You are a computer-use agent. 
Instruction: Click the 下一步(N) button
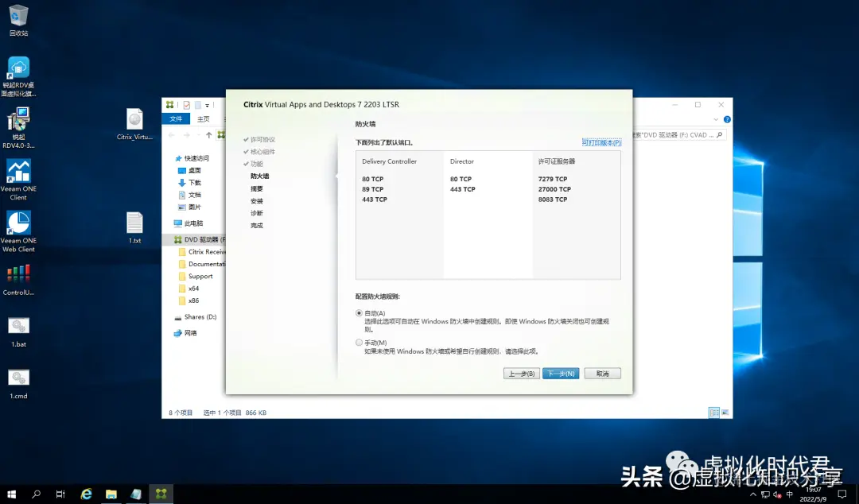click(561, 373)
